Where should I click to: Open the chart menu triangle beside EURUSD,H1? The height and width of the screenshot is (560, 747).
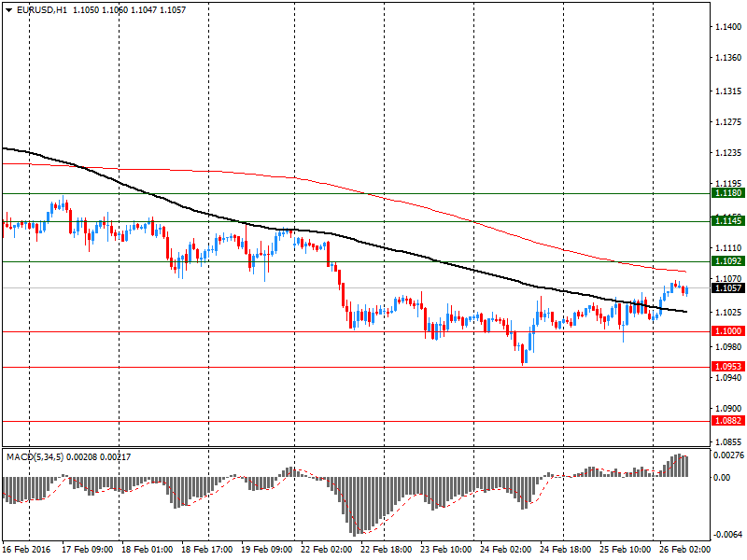click(9, 10)
